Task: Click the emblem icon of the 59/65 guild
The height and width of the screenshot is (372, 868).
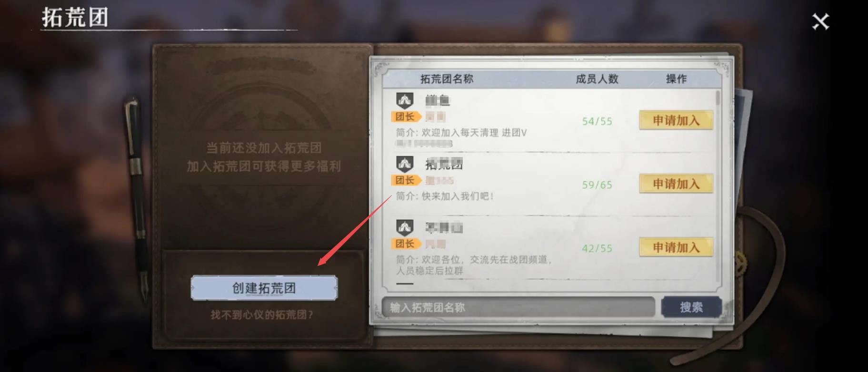Action: point(405,164)
